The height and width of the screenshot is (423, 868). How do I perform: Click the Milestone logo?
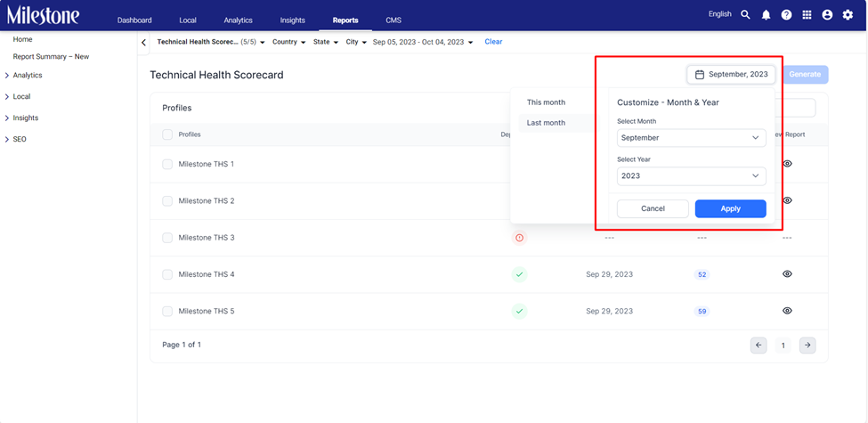[x=44, y=15]
